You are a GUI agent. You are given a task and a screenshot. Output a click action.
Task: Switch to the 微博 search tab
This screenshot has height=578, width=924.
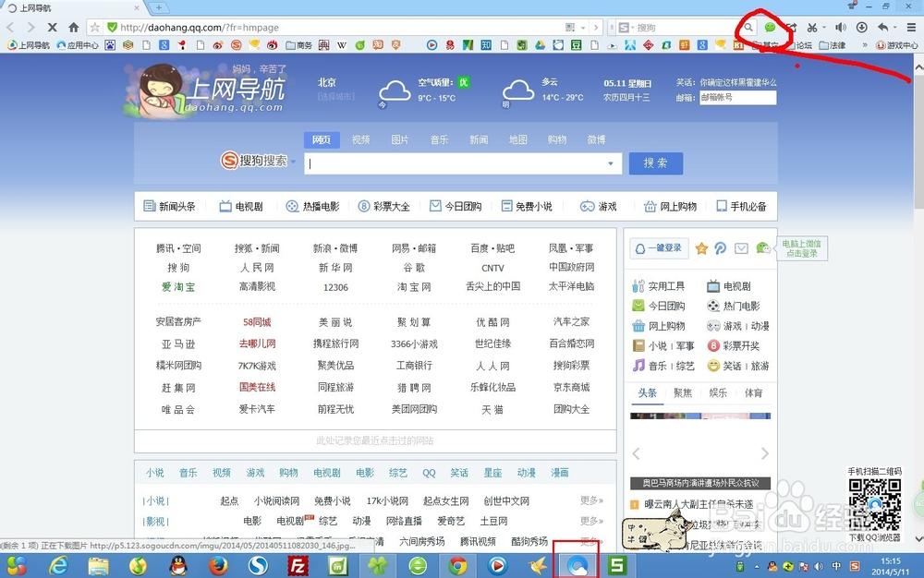[596, 139]
